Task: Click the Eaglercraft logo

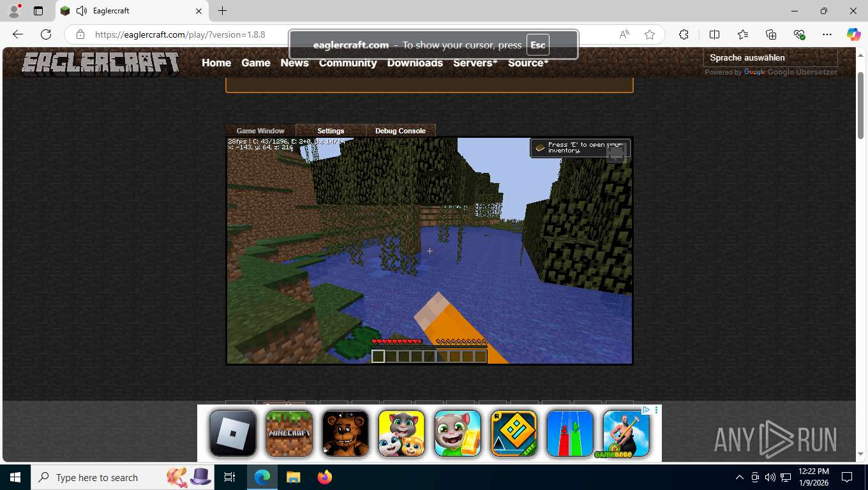Action: 100,64
